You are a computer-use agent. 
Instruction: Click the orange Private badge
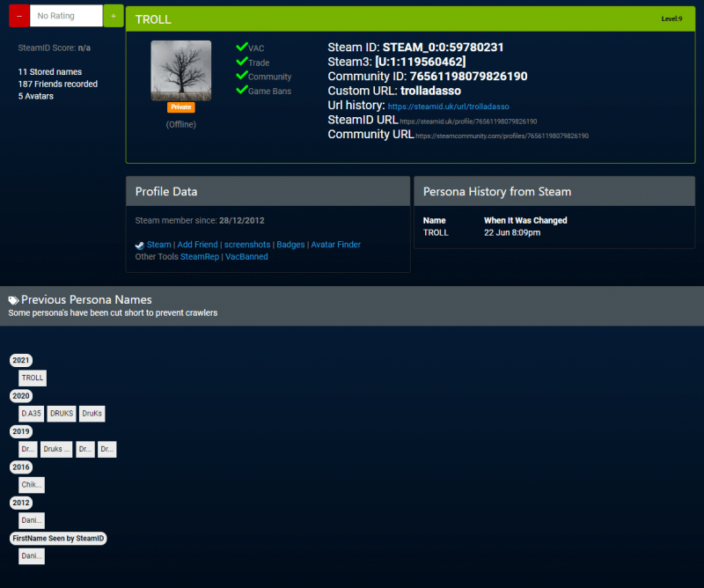(x=181, y=107)
